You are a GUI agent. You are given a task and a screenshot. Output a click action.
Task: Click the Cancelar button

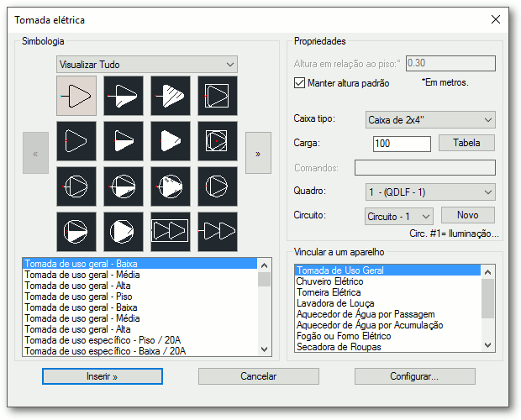259,376
